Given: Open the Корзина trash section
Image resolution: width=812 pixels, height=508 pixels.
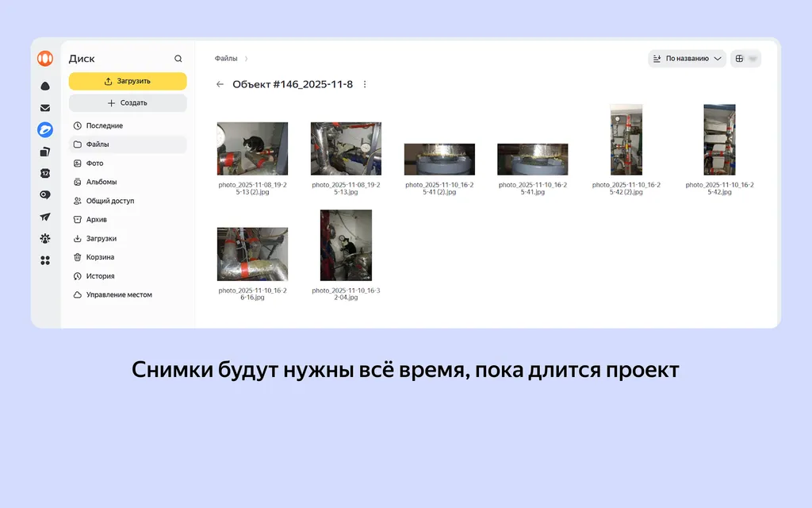Looking at the screenshot, I should click(128, 257).
